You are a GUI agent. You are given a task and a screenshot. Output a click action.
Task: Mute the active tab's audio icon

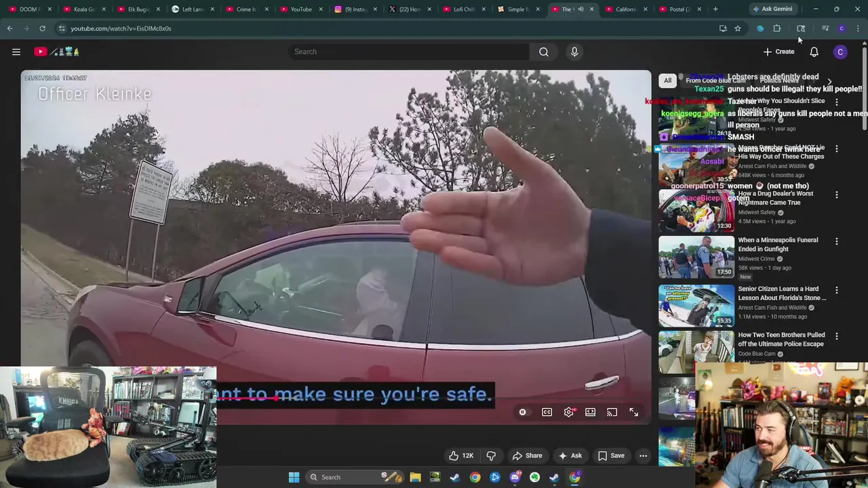(580, 9)
